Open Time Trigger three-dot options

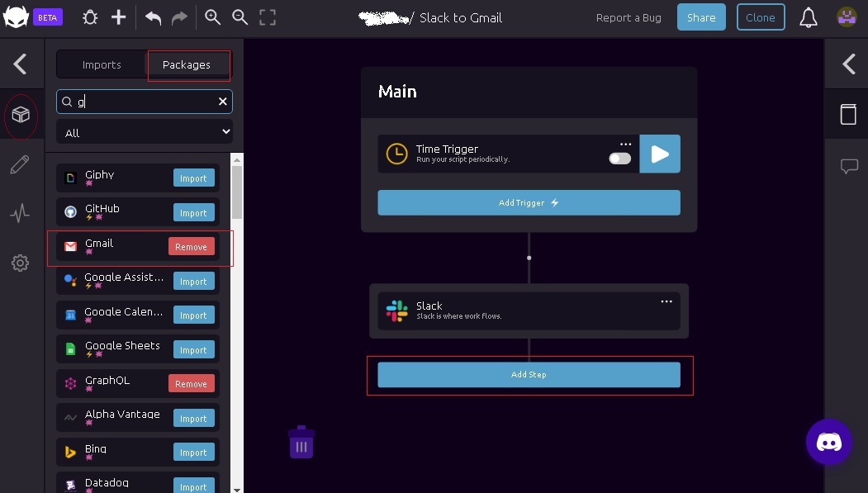click(x=625, y=144)
